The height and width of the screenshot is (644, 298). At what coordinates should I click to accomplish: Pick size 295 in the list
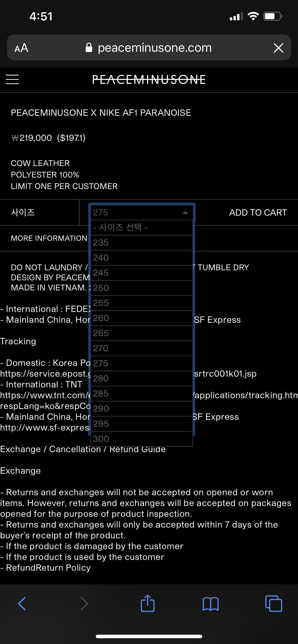[x=142, y=424]
